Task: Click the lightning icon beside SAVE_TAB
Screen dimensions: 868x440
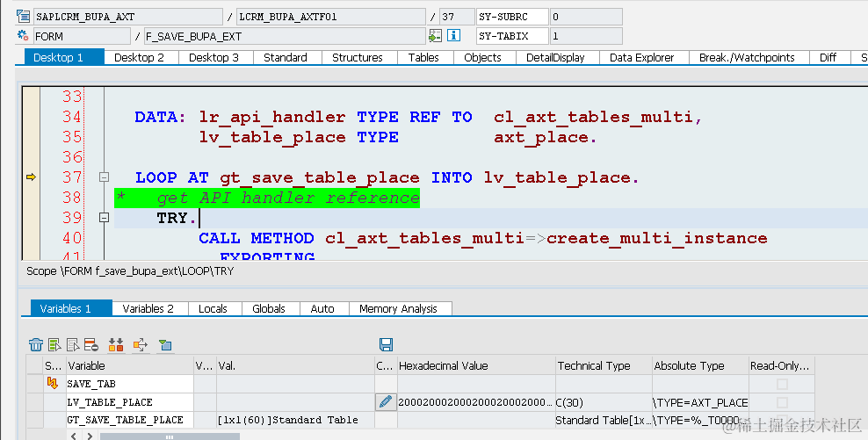Action: click(x=53, y=382)
